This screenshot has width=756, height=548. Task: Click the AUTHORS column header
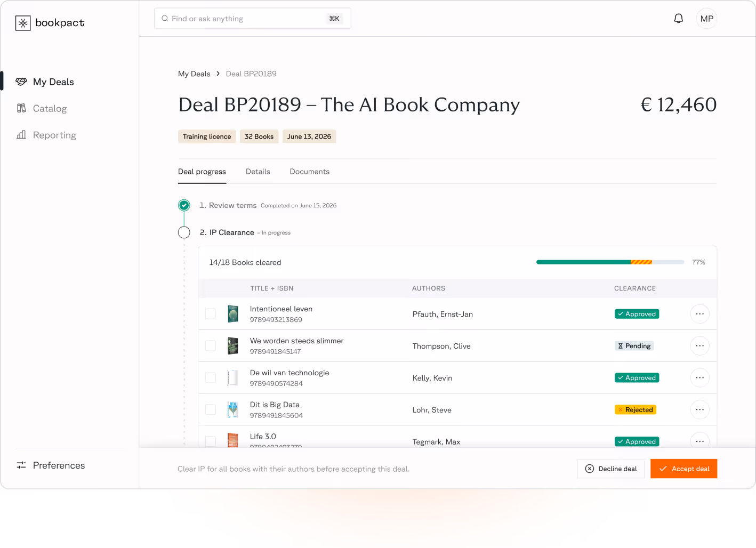pyautogui.click(x=429, y=288)
